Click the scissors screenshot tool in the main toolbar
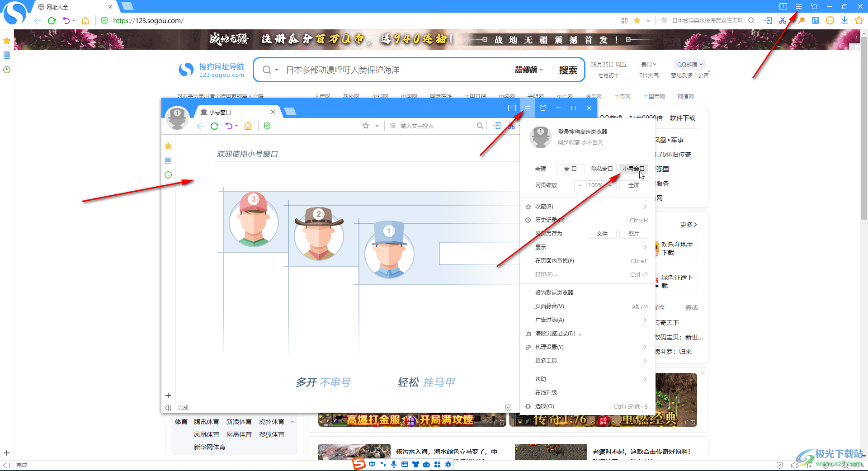Image resolution: width=868 pixels, height=471 pixels. tap(783, 20)
